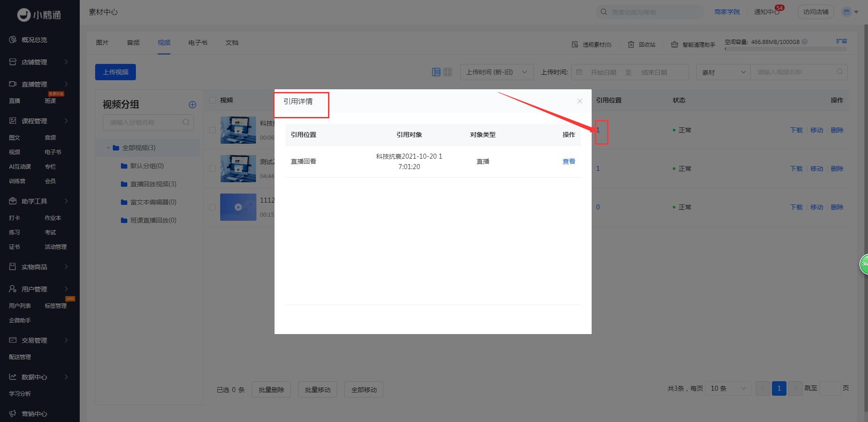868x422 pixels.
Task: Switch to list view layout icon
Action: point(436,72)
